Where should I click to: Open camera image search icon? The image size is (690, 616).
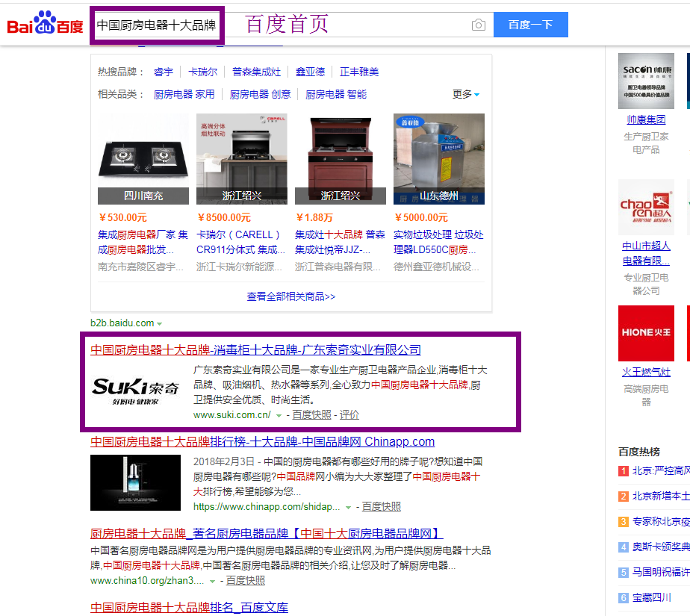(478, 25)
